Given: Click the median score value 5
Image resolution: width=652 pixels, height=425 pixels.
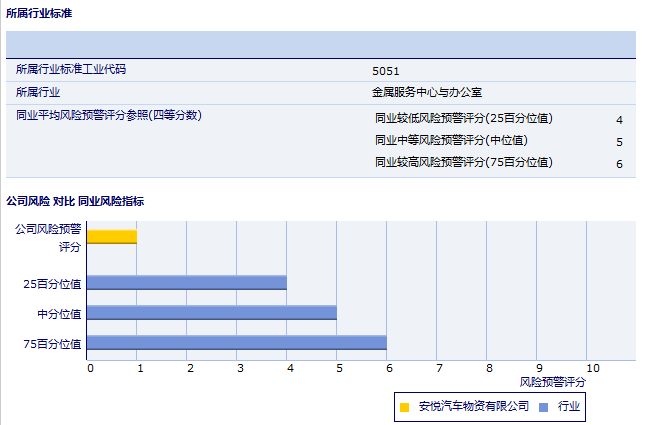Looking at the screenshot, I should [619, 142].
